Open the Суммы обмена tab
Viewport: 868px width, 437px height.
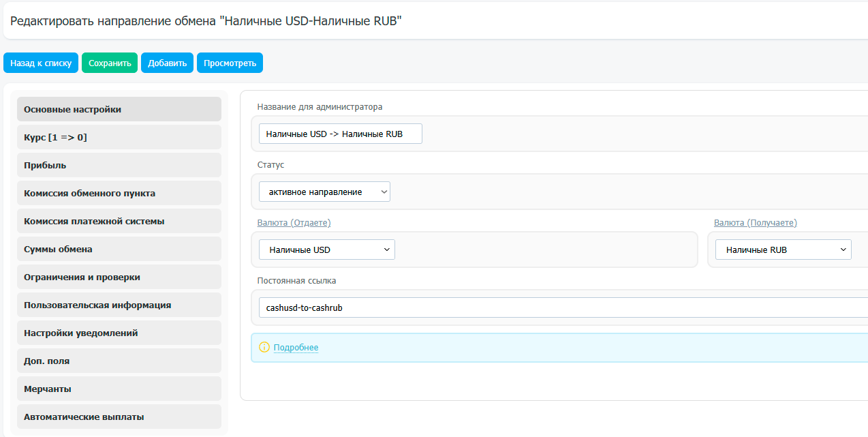point(119,249)
